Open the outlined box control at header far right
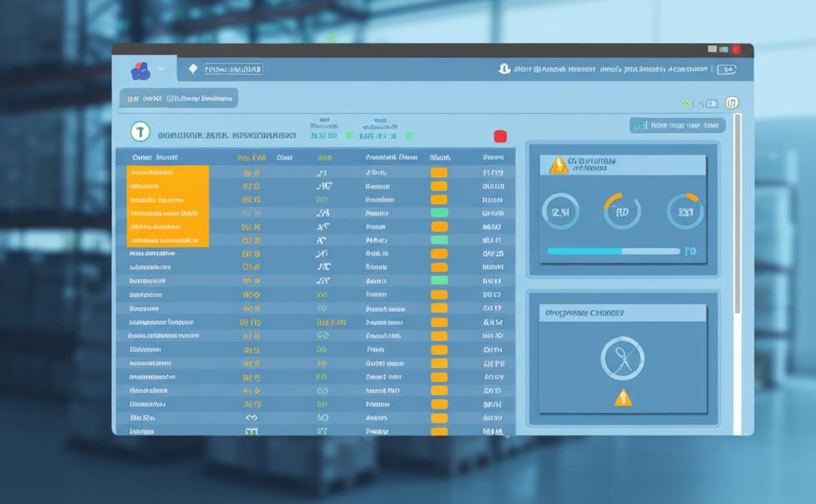This screenshot has width=816, height=504. (726, 70)
